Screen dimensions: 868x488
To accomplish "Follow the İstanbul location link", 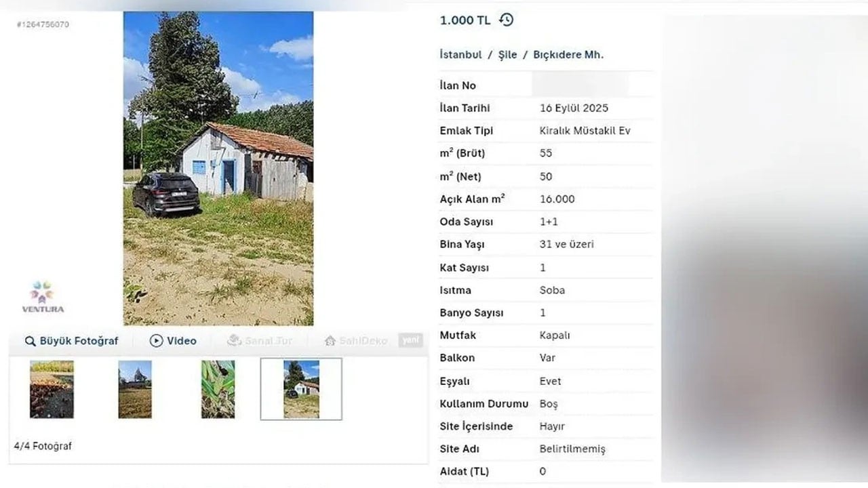I will (x=460, y=55).
